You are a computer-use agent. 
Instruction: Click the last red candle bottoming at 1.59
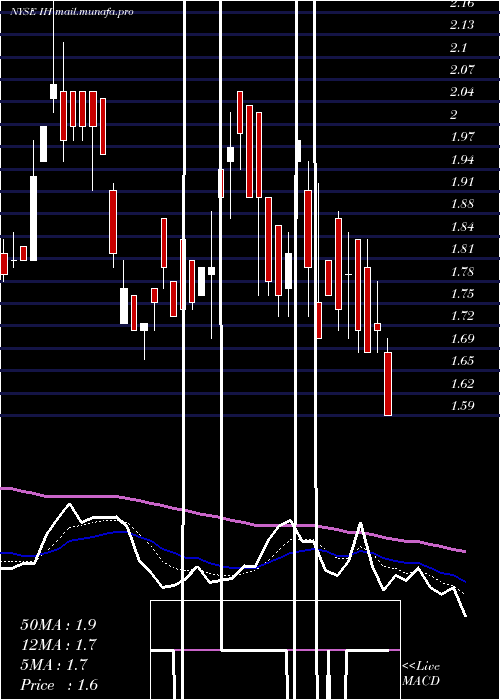[388, 384]
